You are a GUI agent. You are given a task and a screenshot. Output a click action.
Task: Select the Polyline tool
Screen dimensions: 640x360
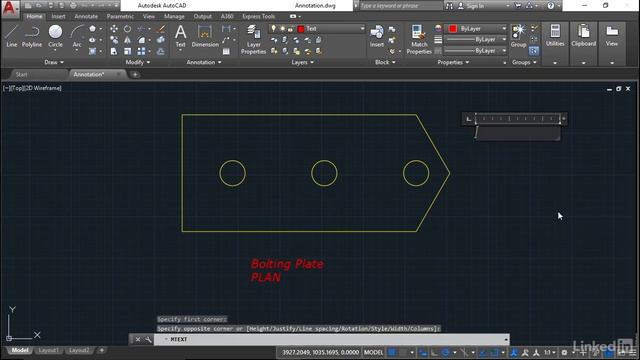tap(32, 36)
